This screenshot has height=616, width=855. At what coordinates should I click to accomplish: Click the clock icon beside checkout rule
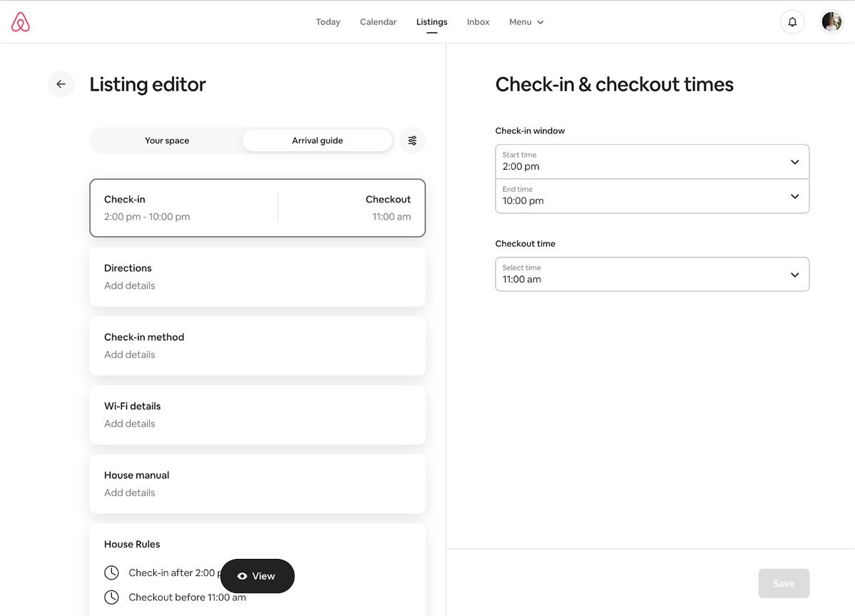click(x=111, y=597)
